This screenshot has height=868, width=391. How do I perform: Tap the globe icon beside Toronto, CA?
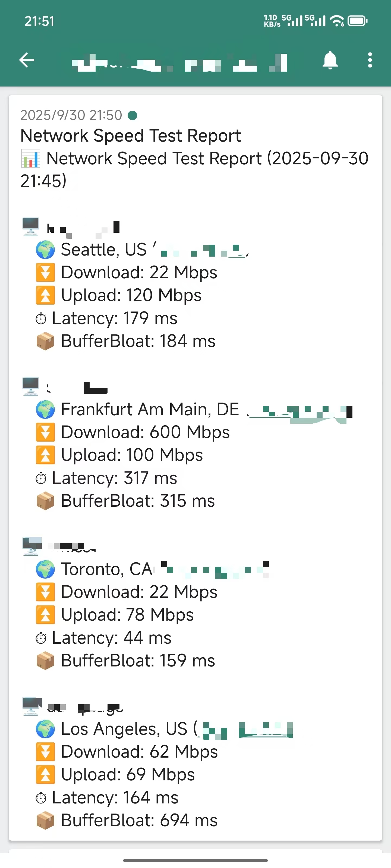45,569
